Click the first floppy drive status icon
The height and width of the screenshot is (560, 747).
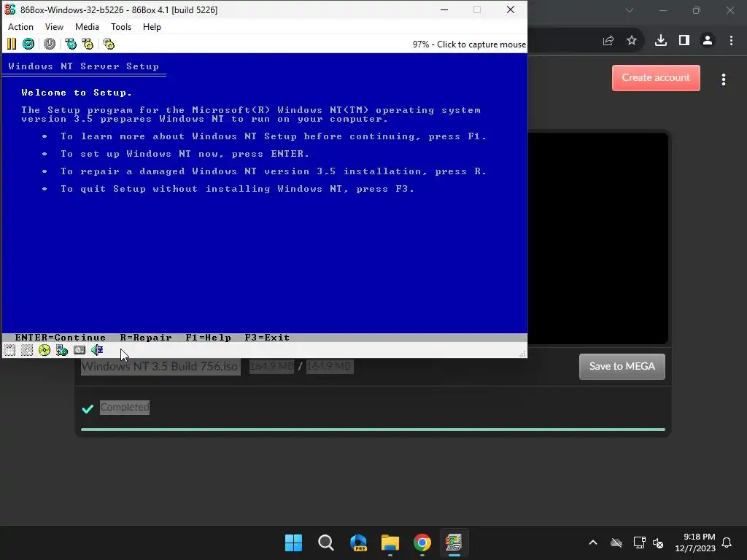click(x=9, y=351)
